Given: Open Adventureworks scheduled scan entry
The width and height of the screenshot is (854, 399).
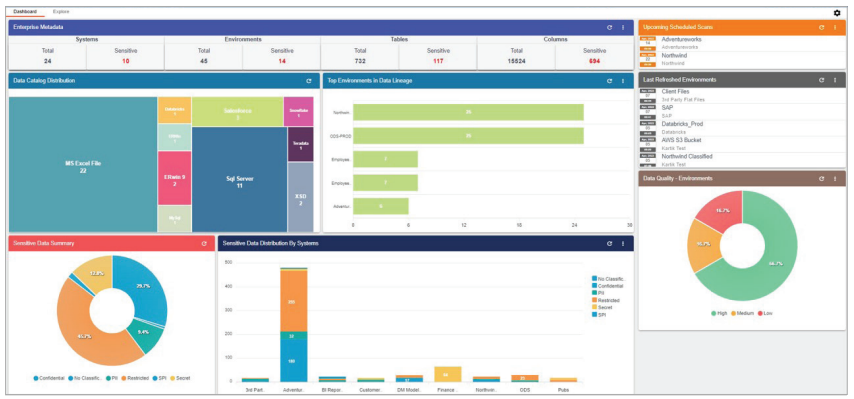Looking at the screenshot, I should [742, 43].
